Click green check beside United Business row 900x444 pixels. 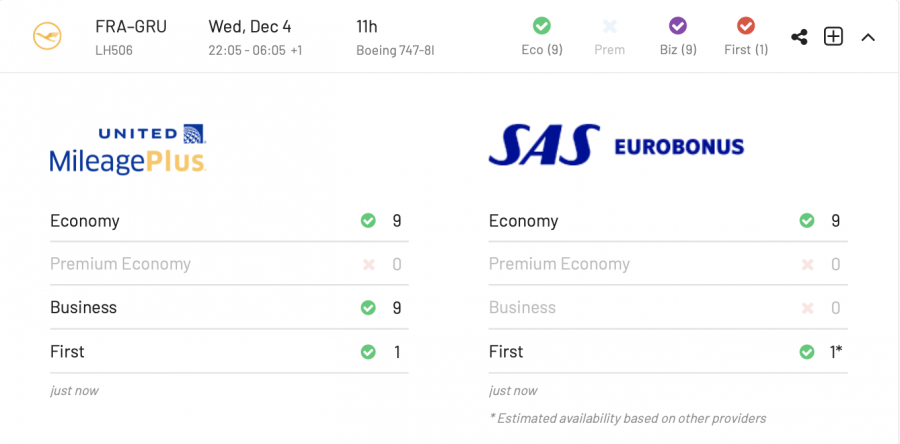tap(368, 308)
